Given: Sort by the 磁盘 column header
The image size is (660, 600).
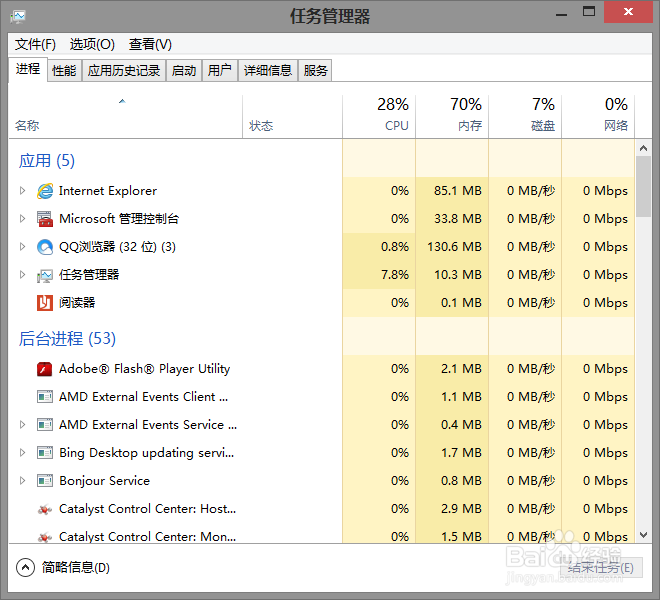Looking at the screenshot, I should coord(525,117).
